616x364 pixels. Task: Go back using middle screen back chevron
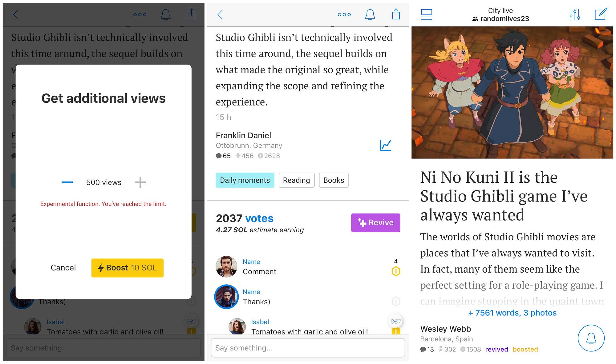220,14
